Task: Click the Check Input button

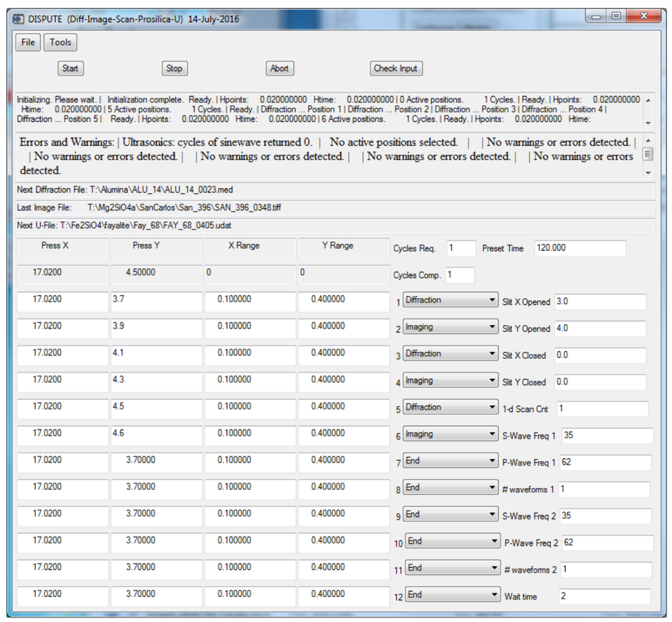Action: coord(395,68)
